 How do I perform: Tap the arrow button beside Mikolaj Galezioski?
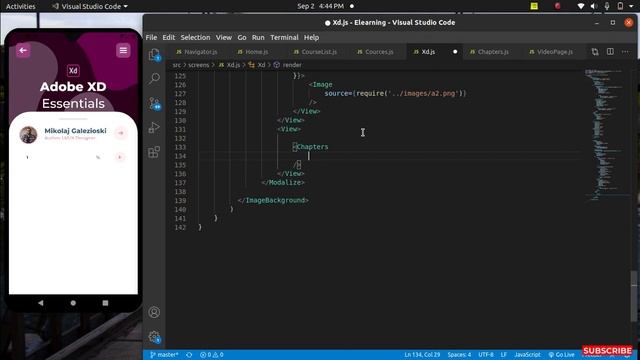(120, 133)
